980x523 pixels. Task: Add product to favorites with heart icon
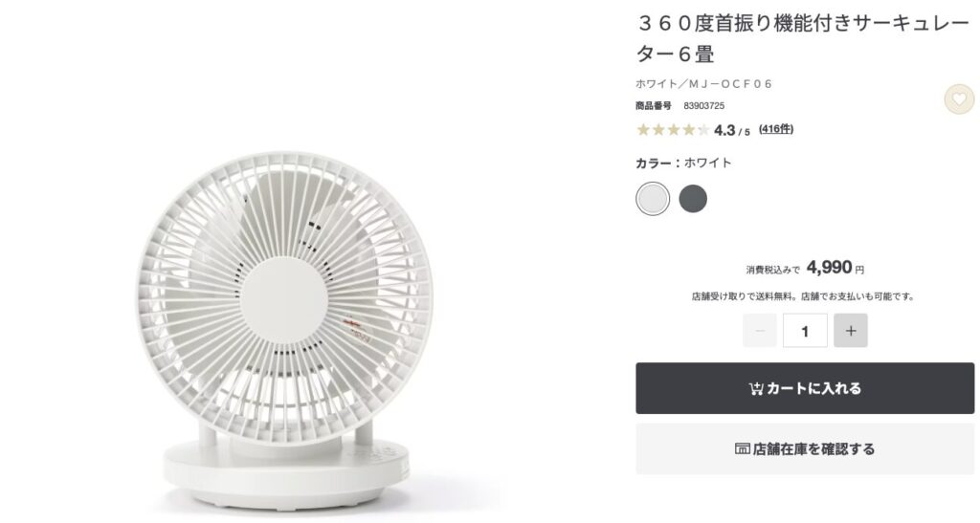point(959,98)
